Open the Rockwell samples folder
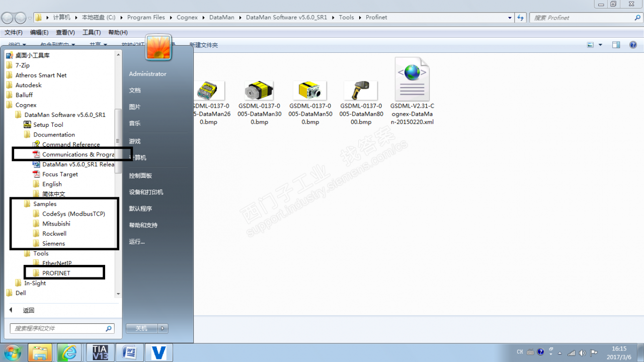644x362 pixels. click(x=50, y=234)
